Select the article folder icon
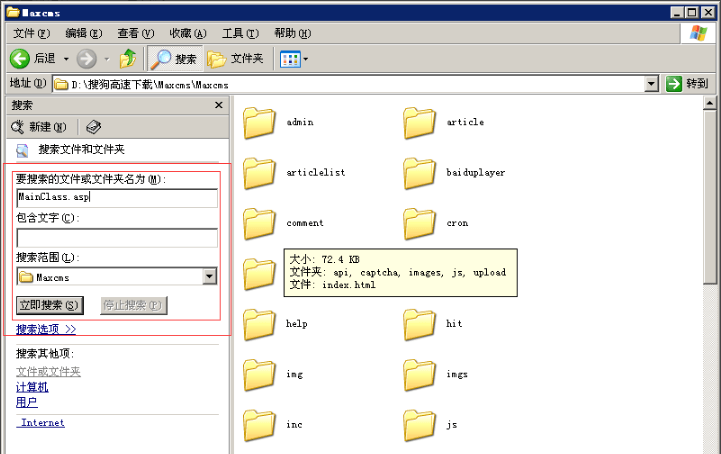Image resolution: width=721 pixels, height=454 pixels. click(419, 122)
